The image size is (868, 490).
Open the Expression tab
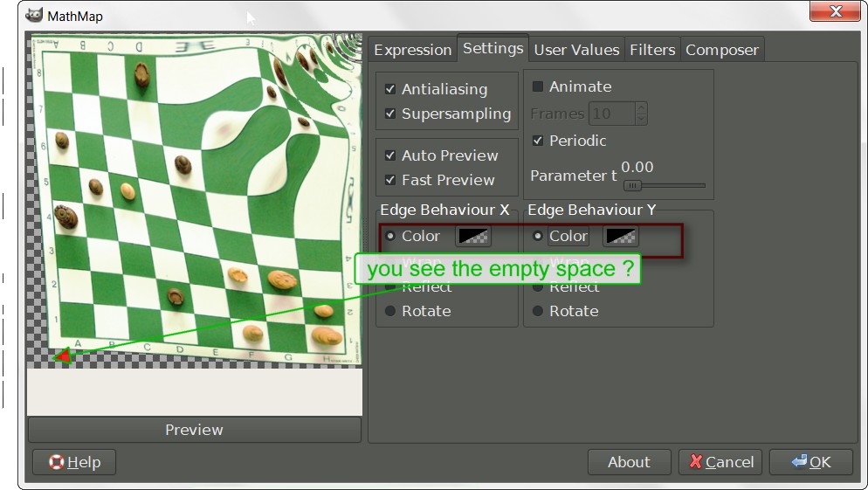point(412,50)
